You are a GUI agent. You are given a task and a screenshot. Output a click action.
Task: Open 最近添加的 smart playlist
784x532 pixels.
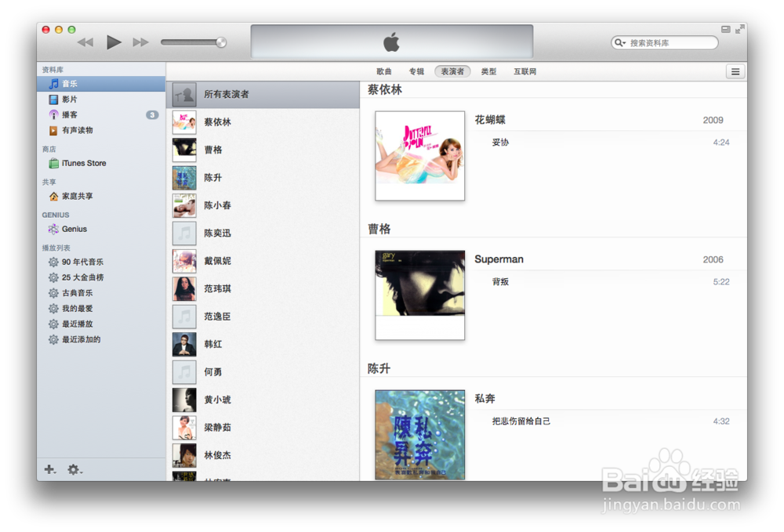(x=101, y=339)
